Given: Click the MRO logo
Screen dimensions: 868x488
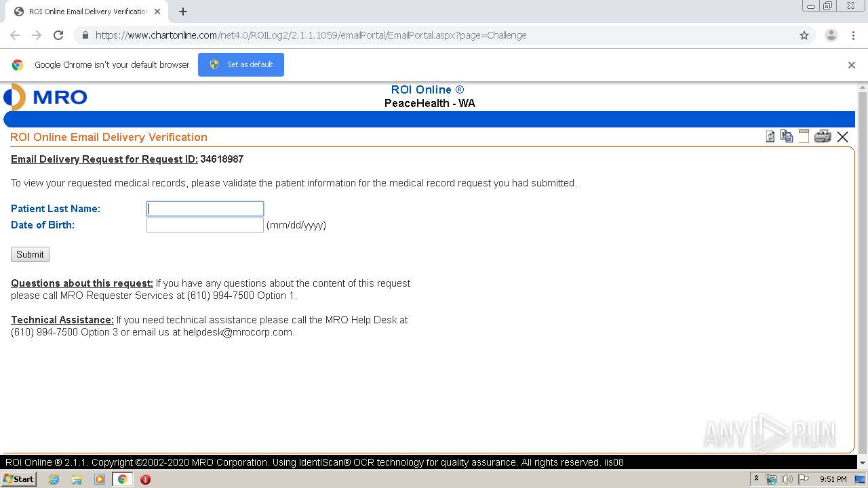Looking at the screenshot, I should pos(45,97).
